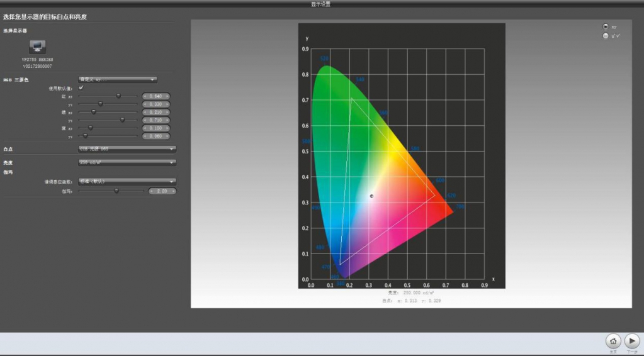Decrease green y 0.710 with left arrow
The width and height of the screenshot is (644, 356).
pos(145,120)
